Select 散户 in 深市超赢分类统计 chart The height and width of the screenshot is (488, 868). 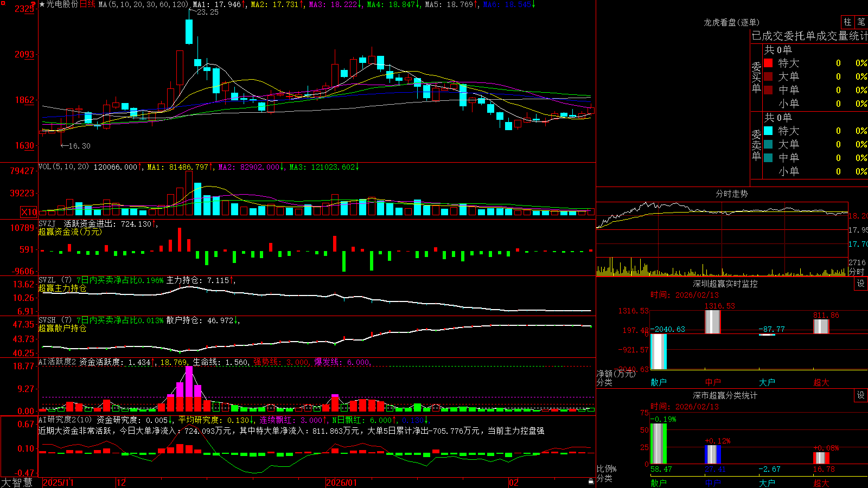tap(659, 483)
